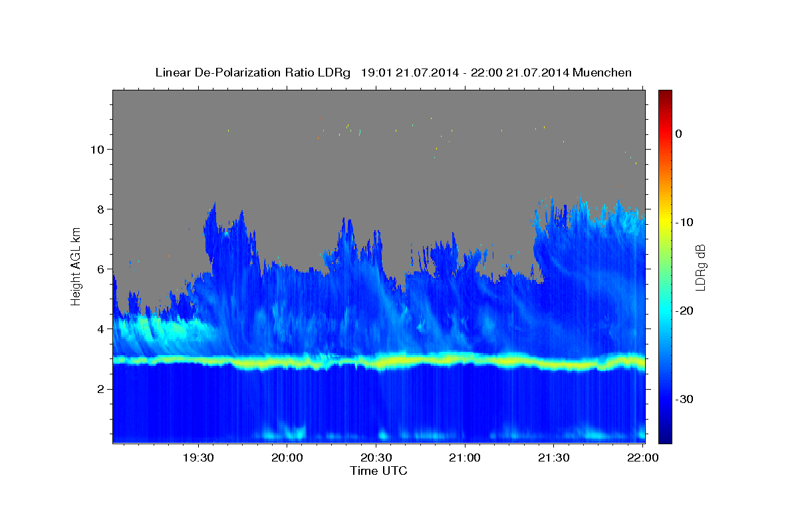This screenshot has width=798, height=532.
Task: Click the 'Height AGL km' y-axis label
Action: point(76,266)
